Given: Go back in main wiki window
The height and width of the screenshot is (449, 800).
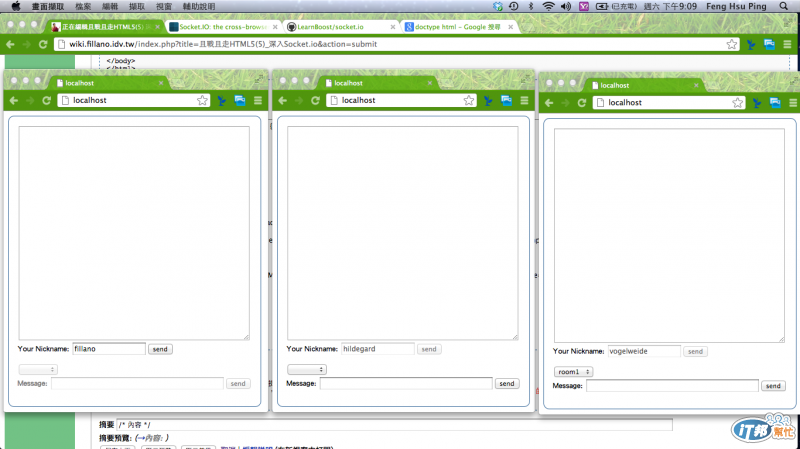Looking at the screenshot, I should click(10, 44).
